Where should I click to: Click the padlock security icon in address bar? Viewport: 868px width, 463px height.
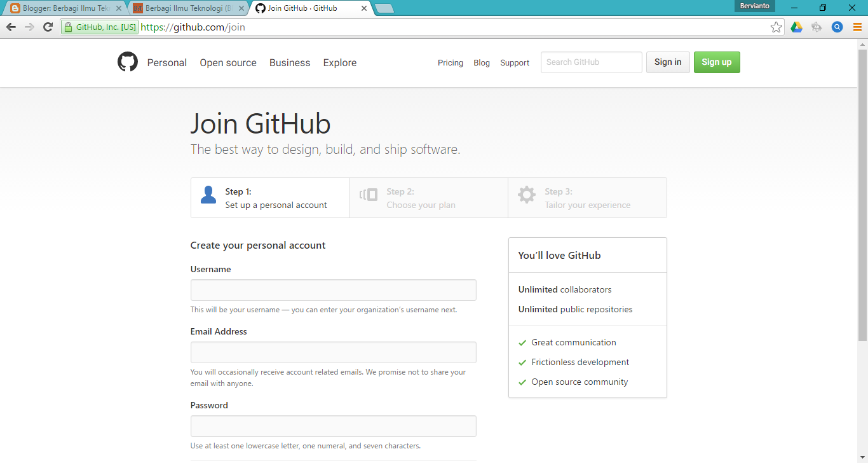[68, 27]
